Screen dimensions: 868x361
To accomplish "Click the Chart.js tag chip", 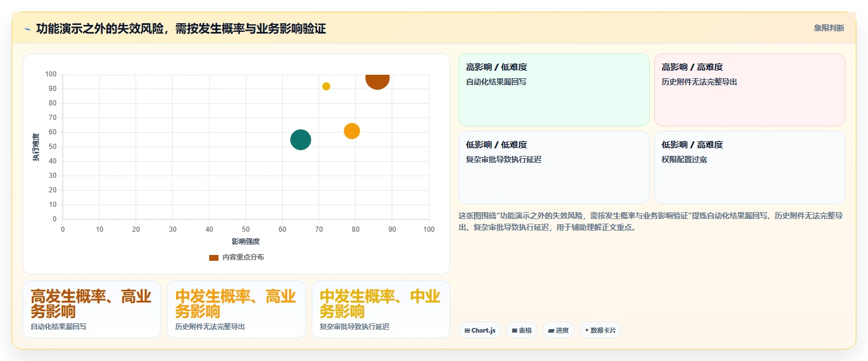I will [x=480, y=330].
